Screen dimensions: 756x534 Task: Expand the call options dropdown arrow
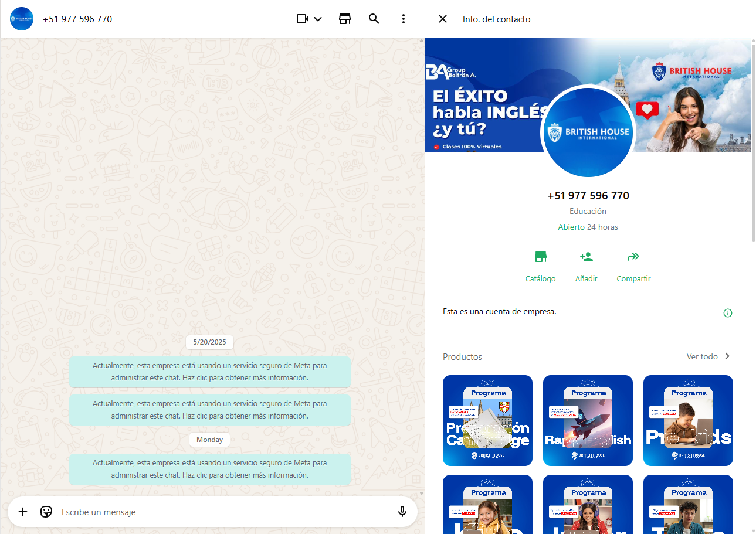coord(318,19)
